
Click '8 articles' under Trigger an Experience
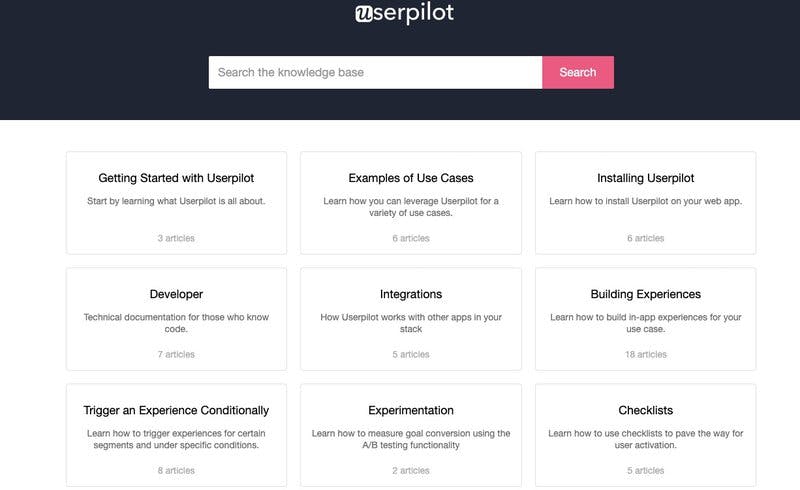coord(176,470)
